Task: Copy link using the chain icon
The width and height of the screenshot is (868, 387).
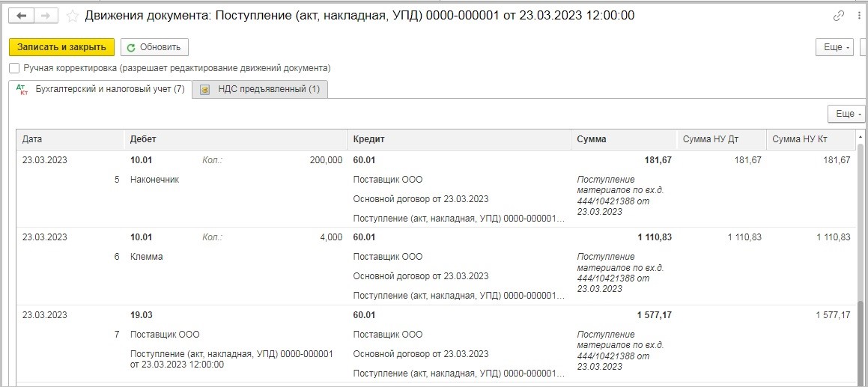Action: click(839, 16)
